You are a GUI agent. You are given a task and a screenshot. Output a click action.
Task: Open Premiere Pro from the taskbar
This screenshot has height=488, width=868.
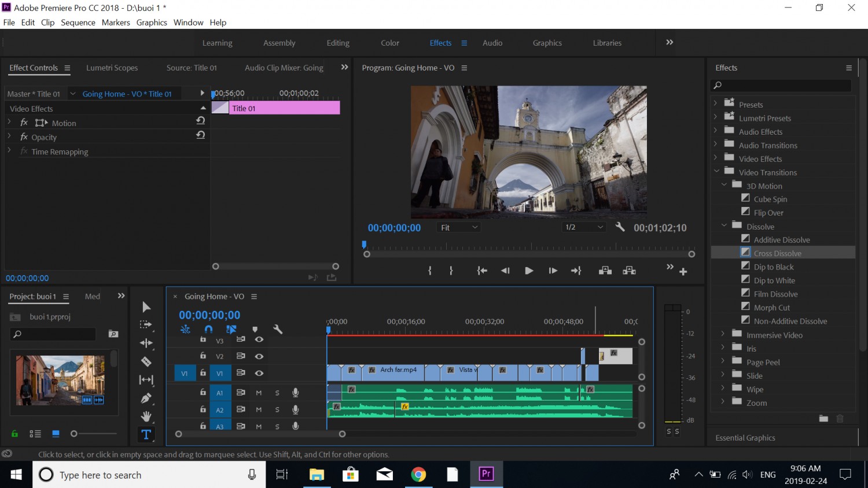point(486,474)
